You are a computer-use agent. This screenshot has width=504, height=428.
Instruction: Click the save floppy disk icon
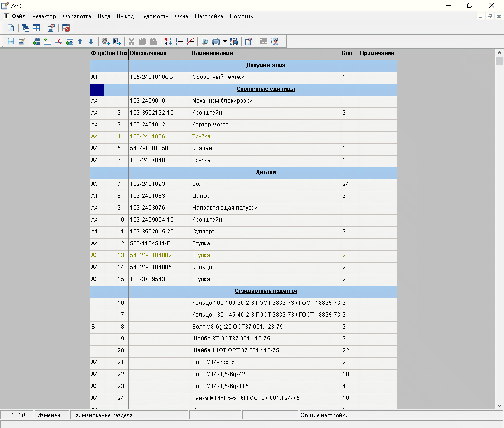[x=11, y=41]
